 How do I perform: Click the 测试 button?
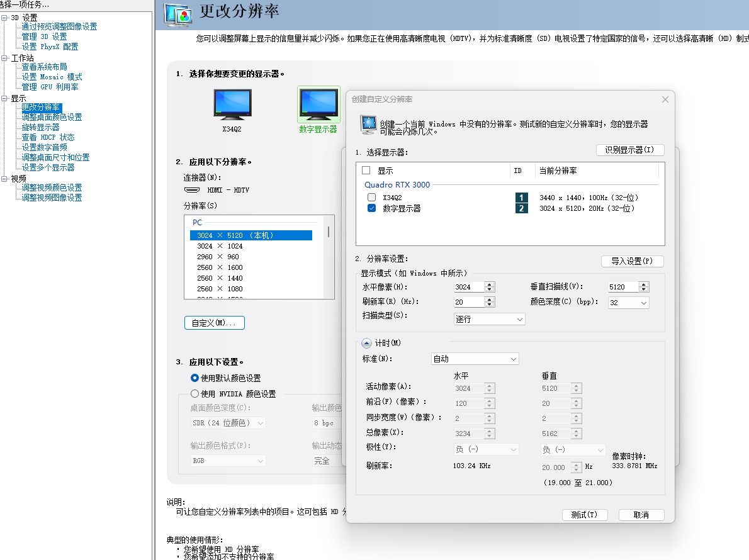[x=584, y=515]
